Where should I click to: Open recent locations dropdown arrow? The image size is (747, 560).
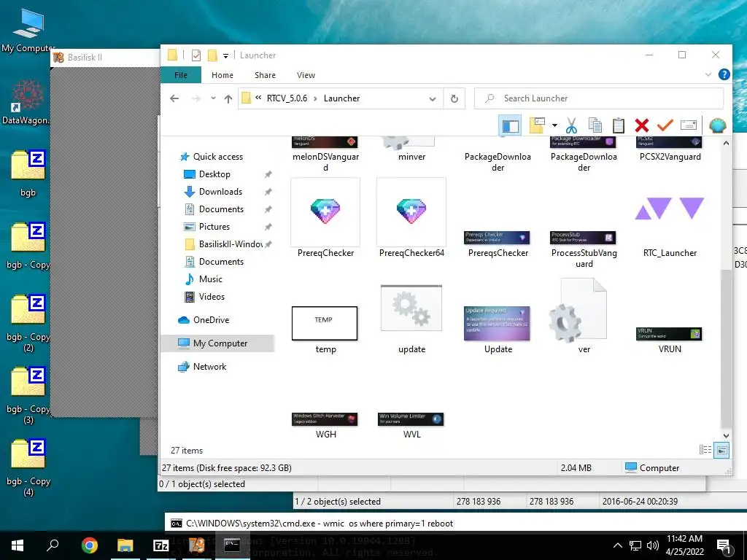(213, 98)
